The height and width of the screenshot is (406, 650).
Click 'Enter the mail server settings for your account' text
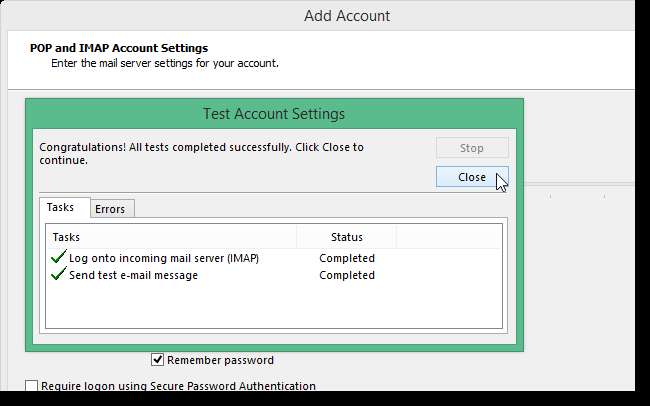(165, 63)
